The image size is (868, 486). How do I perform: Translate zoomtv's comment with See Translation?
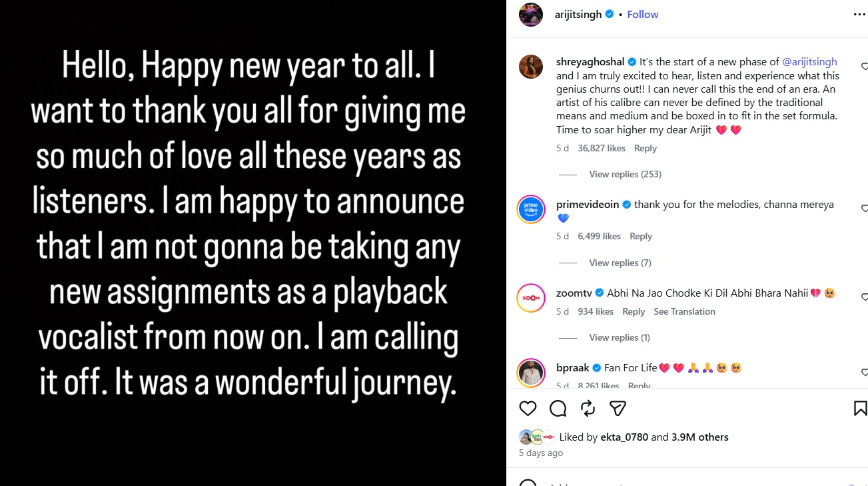pos(684,311)
